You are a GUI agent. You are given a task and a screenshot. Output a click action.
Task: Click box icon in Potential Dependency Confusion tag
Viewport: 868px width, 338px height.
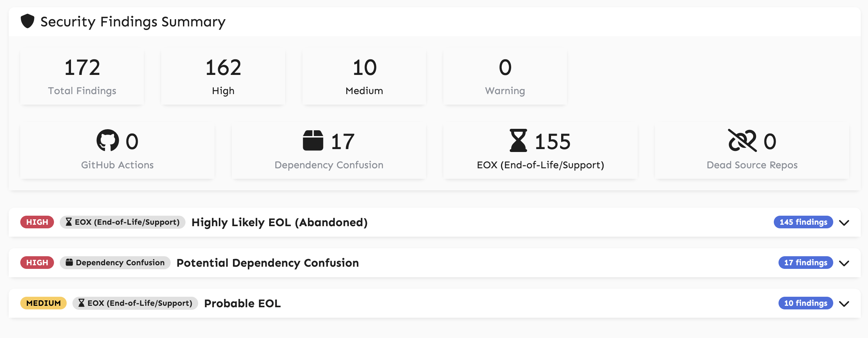(69, 262)
